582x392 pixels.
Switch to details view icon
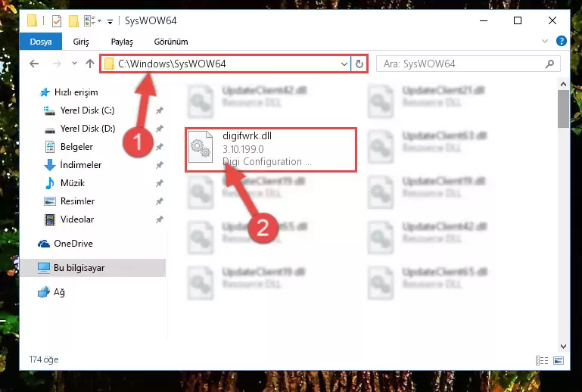pyautogui.click(x=542, y=360)
